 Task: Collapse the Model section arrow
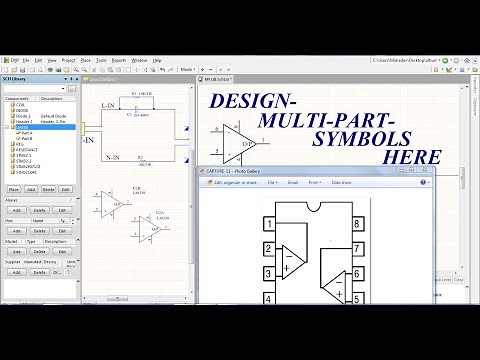pyautogui.click(x=78, y=240)
